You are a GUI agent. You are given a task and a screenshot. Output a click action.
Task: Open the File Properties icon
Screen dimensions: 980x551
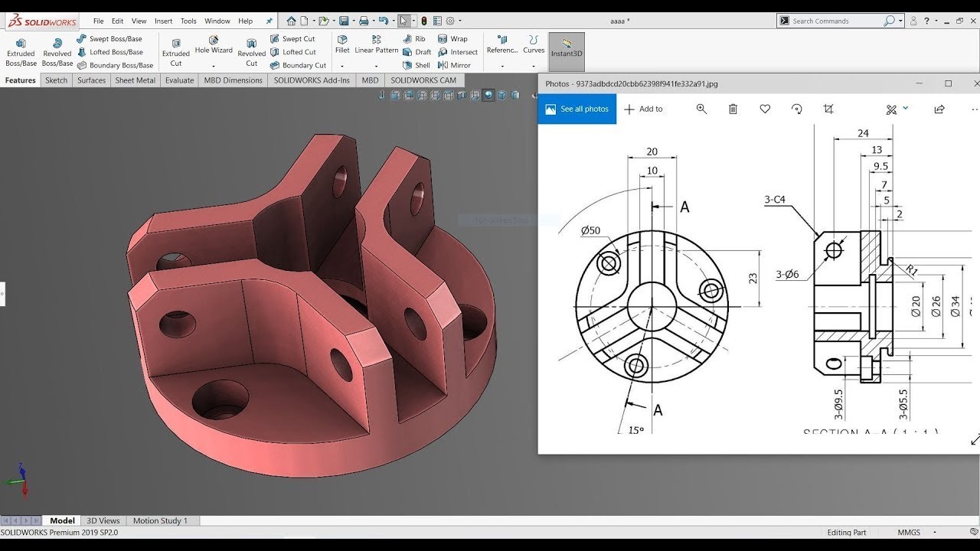click(x=437, y=21)
